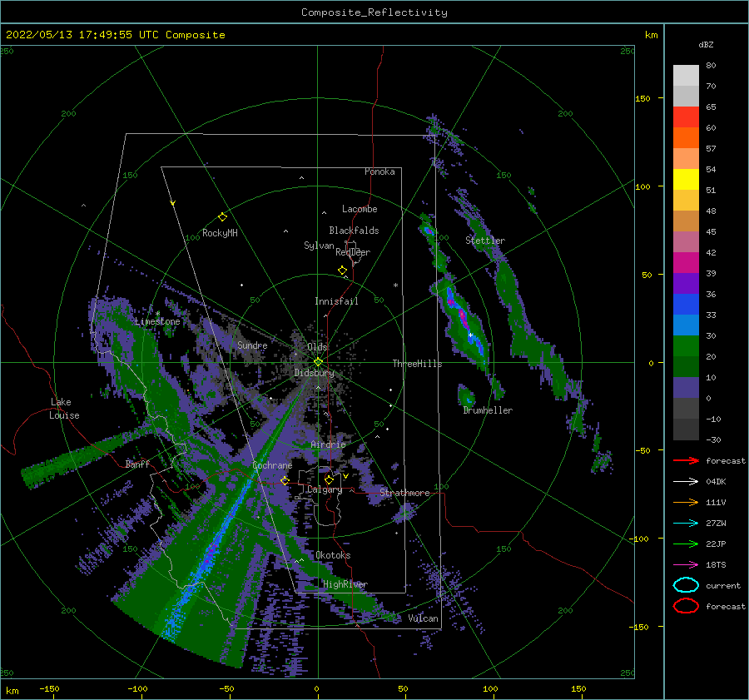Click the ThreeHills city label
The width and height of the screenshot is (749, 700).
417,364
